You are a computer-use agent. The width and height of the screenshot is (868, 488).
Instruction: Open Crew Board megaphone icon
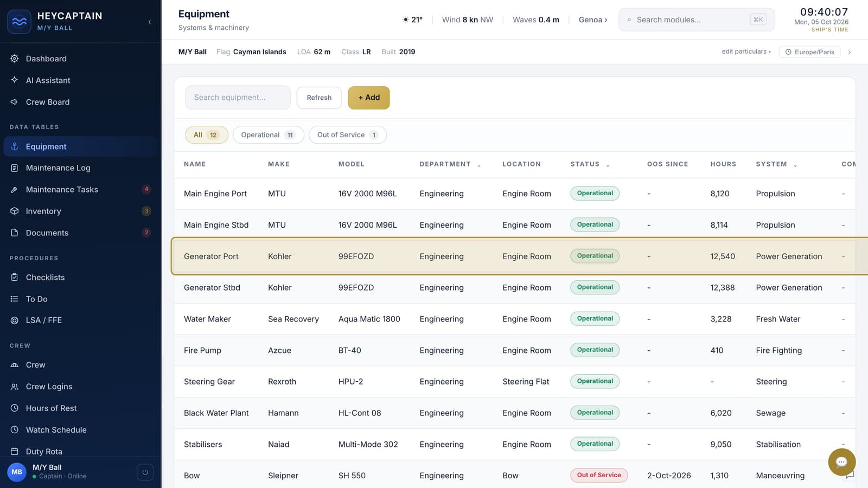pos(15,102)
